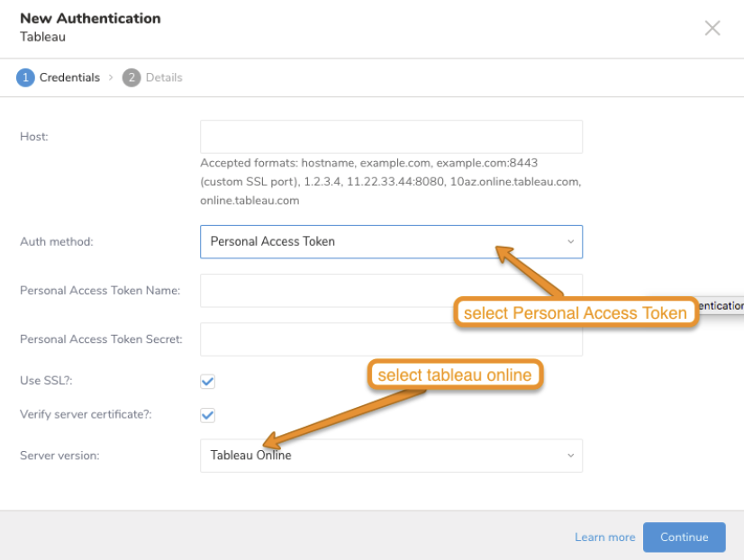
Task: Click the Host accepted formats hint text
Action: pyautogui.click(x=391, y=182)
